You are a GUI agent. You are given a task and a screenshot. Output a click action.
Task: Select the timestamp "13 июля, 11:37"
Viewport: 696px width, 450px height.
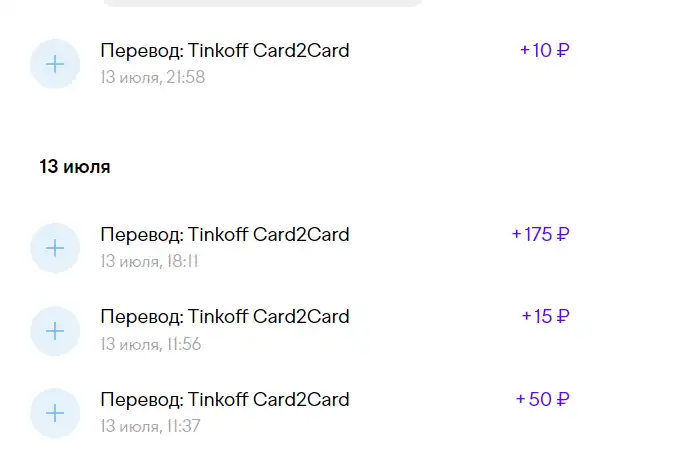pyautogui.click(x=150, y=426)
